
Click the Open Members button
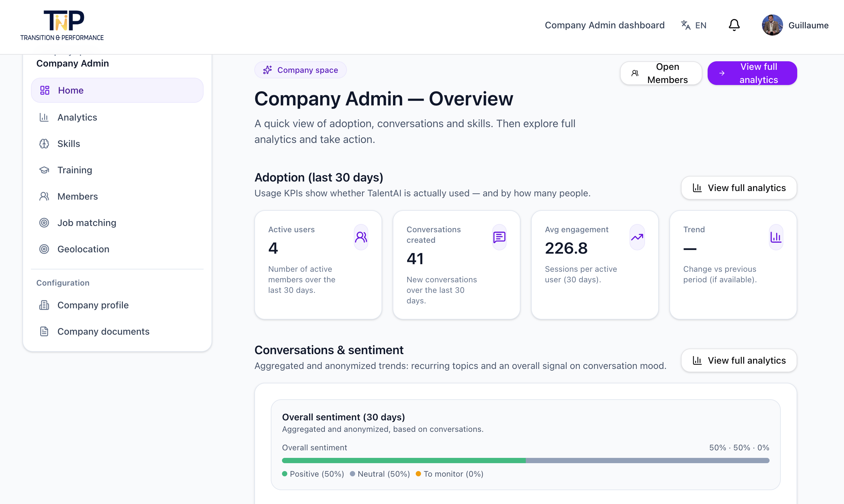(661, 73)
